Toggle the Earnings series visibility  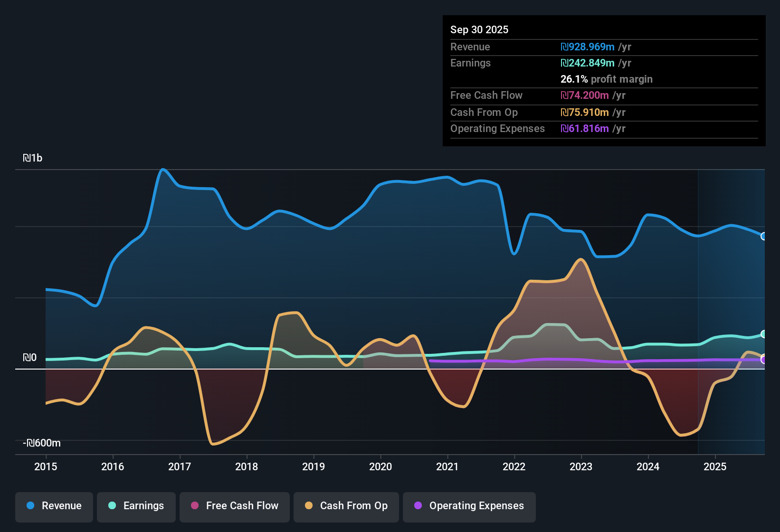(136, 506)
